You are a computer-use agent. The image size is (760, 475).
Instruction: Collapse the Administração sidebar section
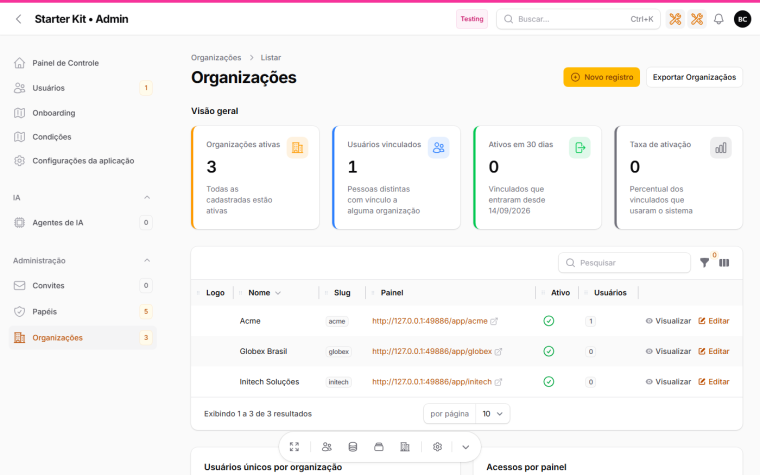click(x=147, y=260)
